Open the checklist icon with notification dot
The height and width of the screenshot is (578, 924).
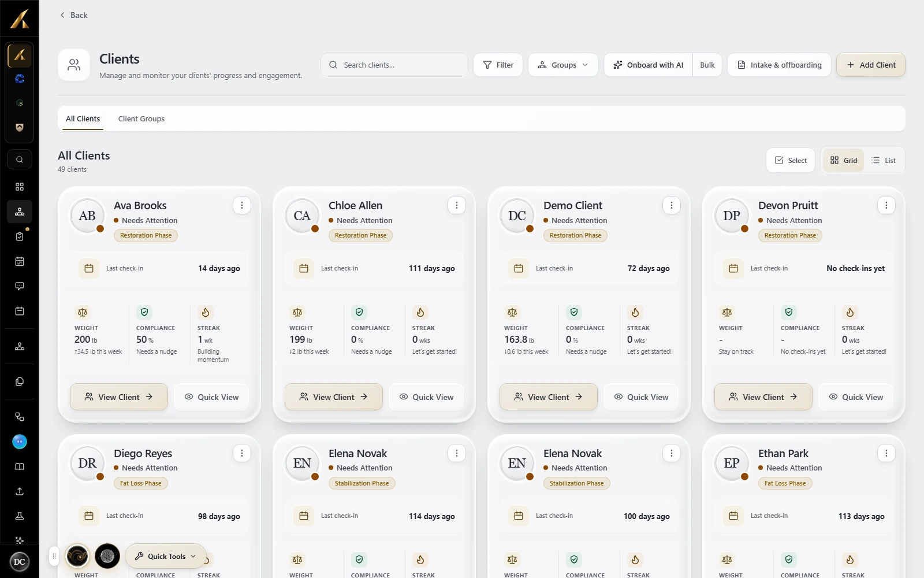pos(20,236)
